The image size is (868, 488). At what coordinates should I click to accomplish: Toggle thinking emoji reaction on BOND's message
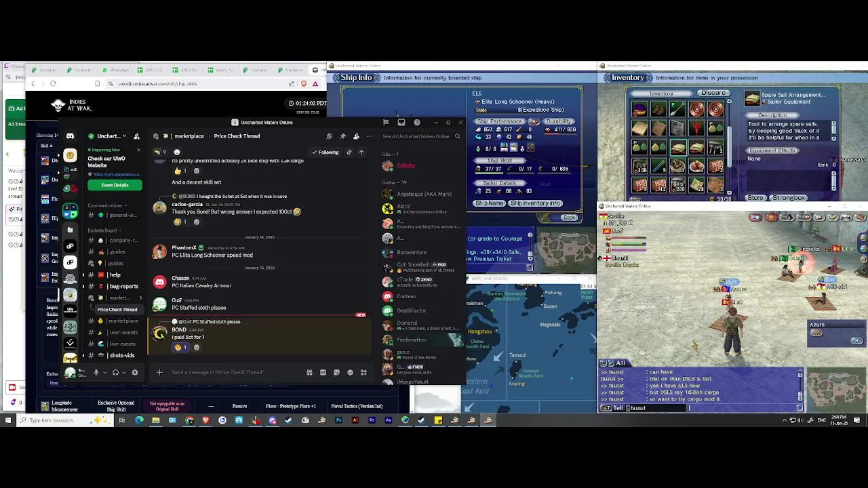coord(181,348)
